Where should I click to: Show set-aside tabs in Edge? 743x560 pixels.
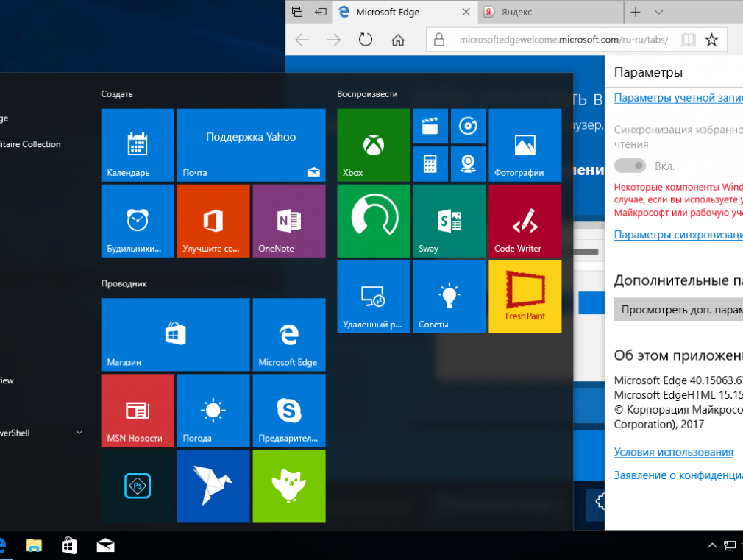pyautogui.click(x=297, y=12)
